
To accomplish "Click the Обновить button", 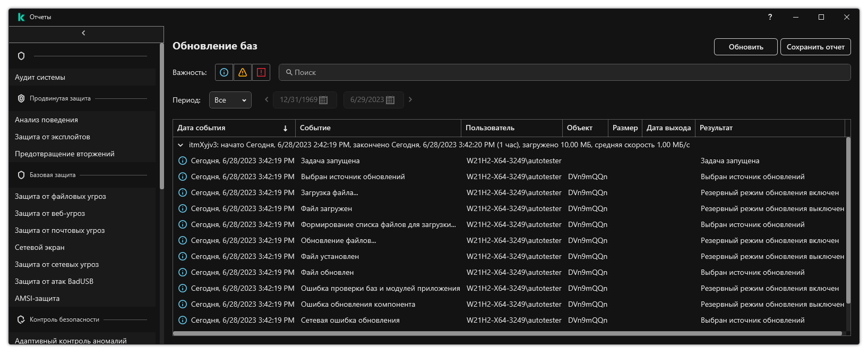I will (745, 47).
